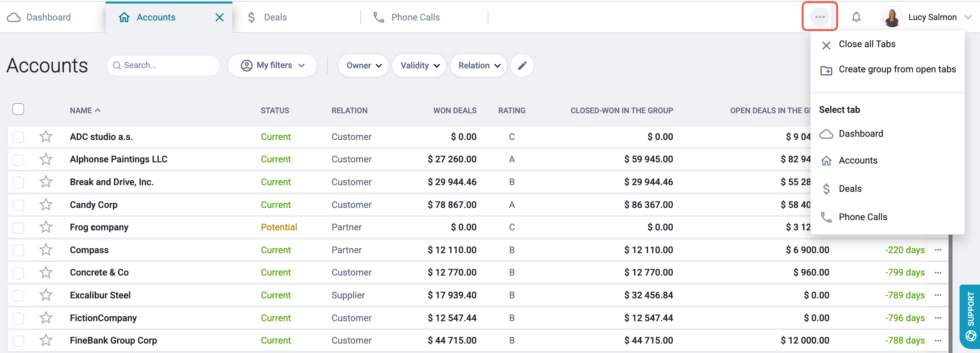Tick the Candy Corp row checkbox
The width and height of the screenshot is (980, 353).
pos(18,205)
